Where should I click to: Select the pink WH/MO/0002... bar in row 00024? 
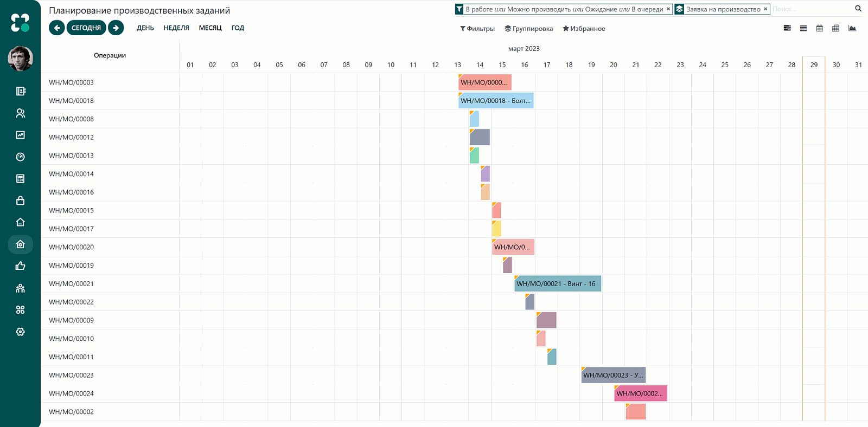641,393
